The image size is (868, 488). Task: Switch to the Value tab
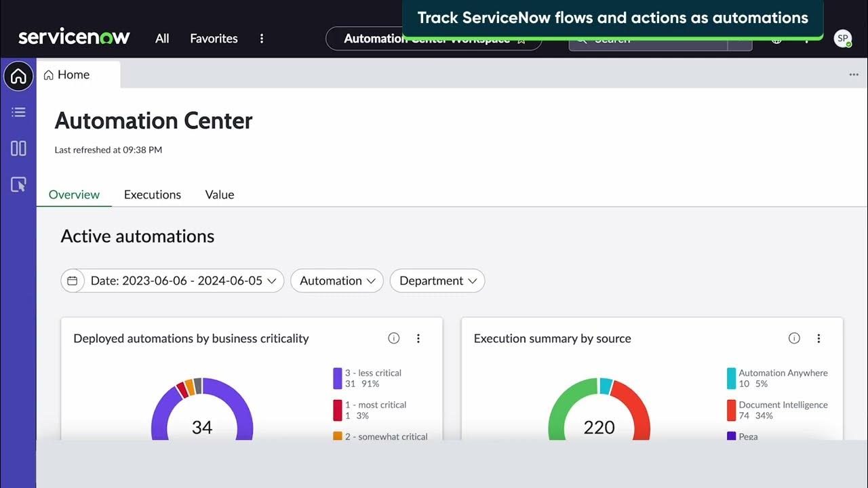(x=219, y=195)
